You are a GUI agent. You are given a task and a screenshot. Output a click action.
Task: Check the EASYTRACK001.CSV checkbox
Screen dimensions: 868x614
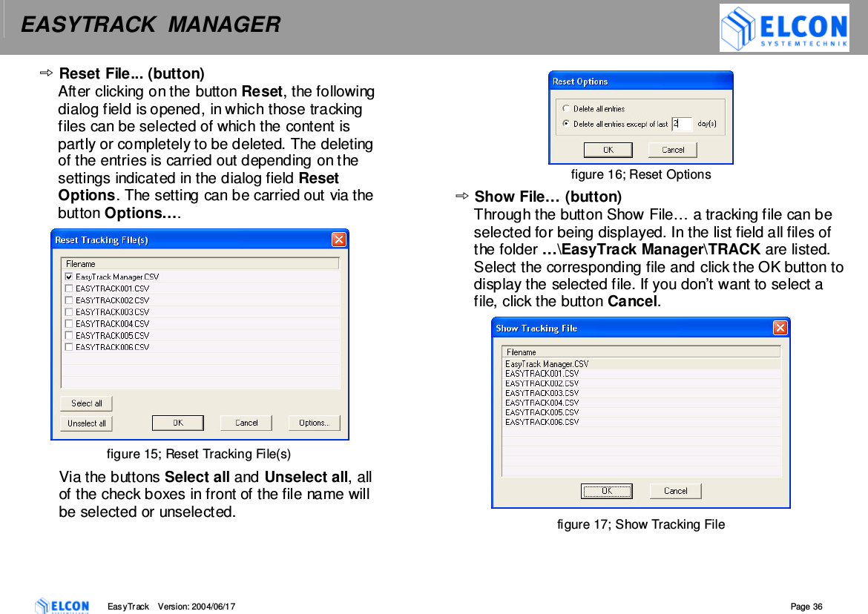tap(68, 288)
